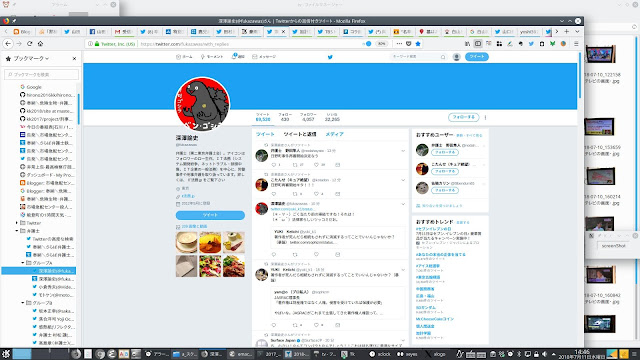Click the Tweet-to-user button under bio
Image resolution: width=640 pixels, height=360 pixels.
coord(210,215)
